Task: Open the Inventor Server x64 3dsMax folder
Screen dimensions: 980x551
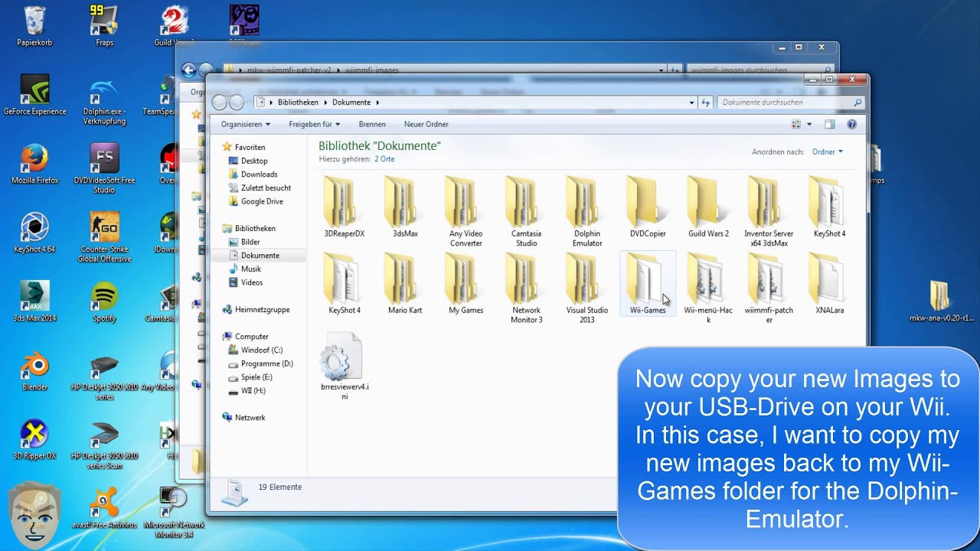Action: 769,211
